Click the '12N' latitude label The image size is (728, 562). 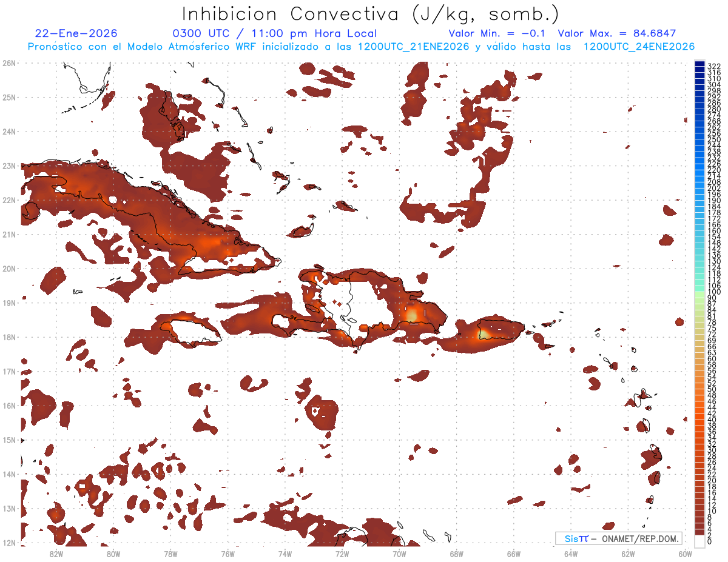pyautogui.click(x=8, y=542)
